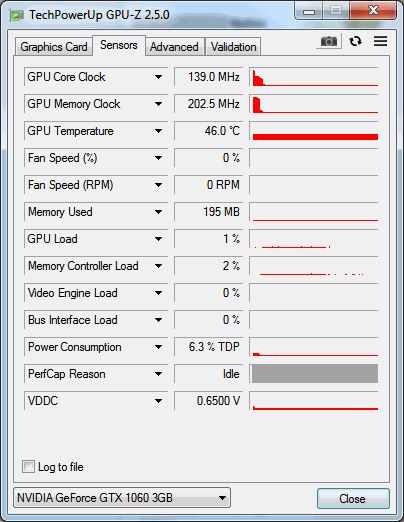Switch to the Graphics Card tab
Screen dimensions: 404x522
pos(54,47)
